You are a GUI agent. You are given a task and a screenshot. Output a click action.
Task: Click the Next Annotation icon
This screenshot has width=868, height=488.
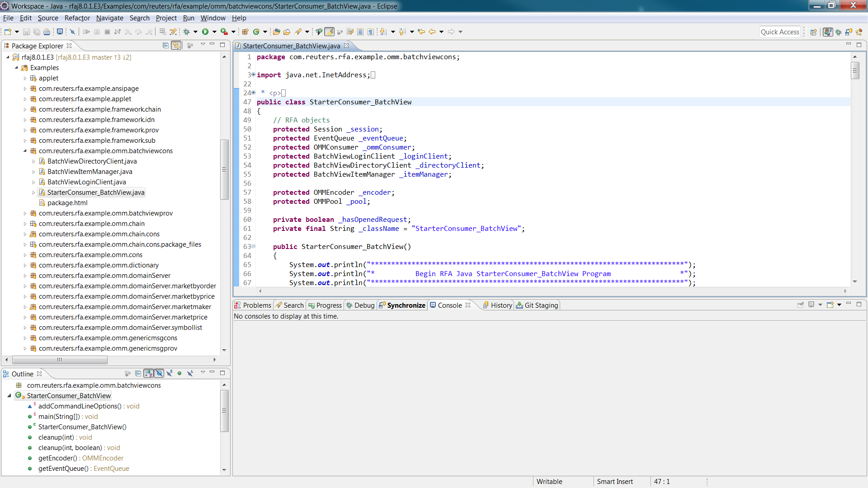[x=383, y=32]
